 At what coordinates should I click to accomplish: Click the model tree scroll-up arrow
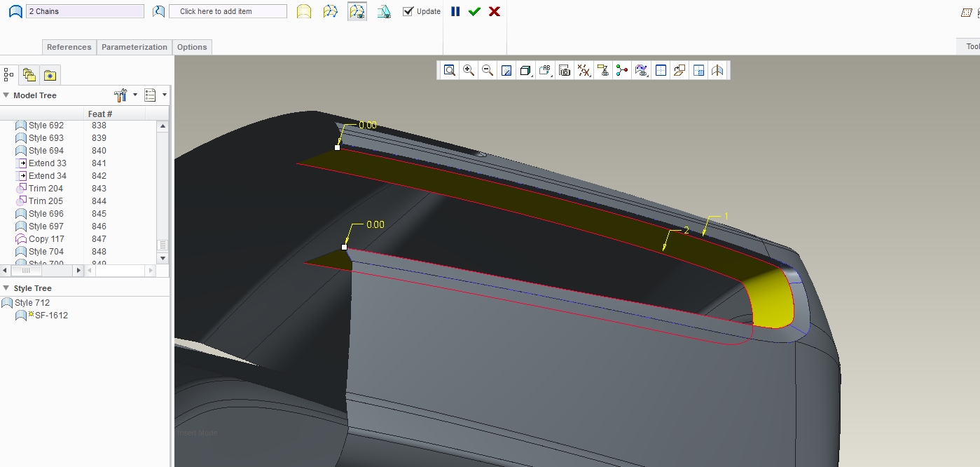(163, 126)
